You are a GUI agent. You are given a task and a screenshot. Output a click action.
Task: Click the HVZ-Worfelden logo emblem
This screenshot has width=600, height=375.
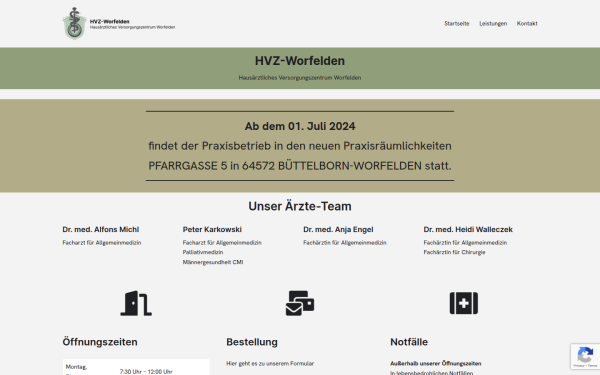click(x=74, y=23)
